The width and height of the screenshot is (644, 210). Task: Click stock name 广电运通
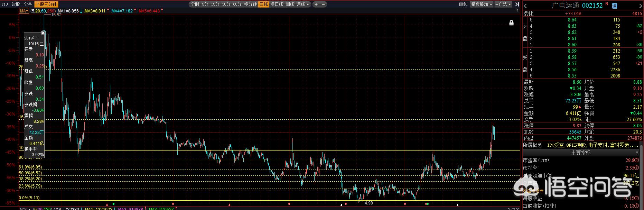(x=566, y=6)
